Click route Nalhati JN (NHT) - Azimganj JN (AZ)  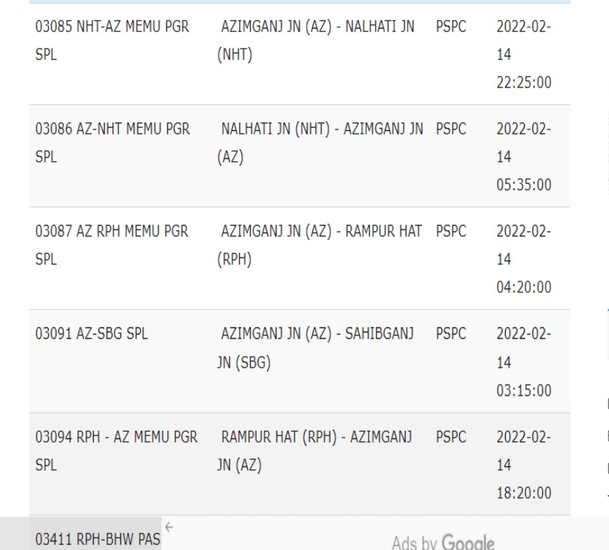[320, 143]
